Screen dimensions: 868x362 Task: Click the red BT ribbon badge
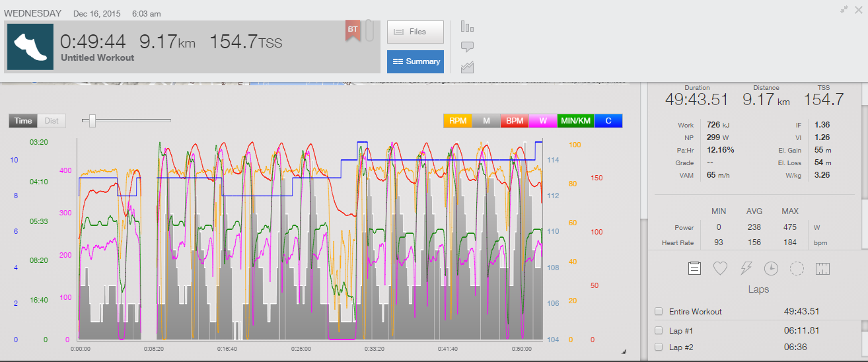tap(353, 30)
